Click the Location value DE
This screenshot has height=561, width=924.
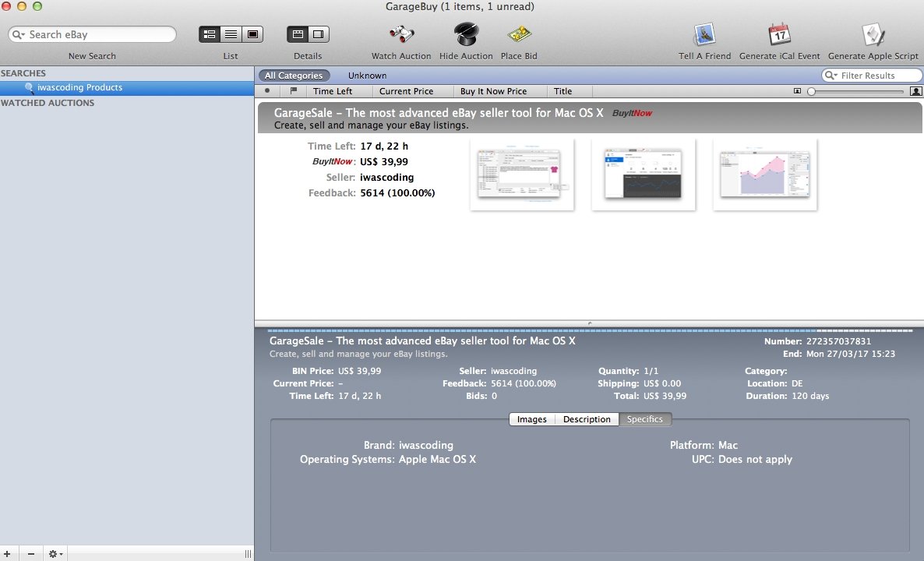[797, 383]
